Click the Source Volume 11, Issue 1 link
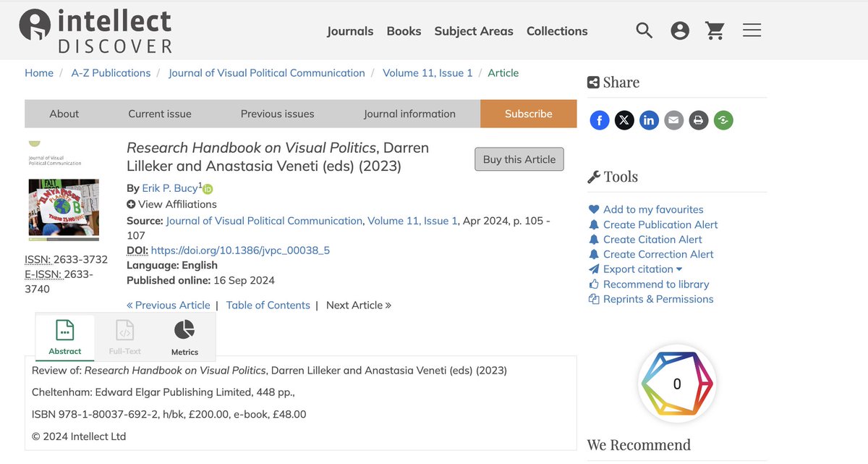The image size is (868, 464). (412, 221)
